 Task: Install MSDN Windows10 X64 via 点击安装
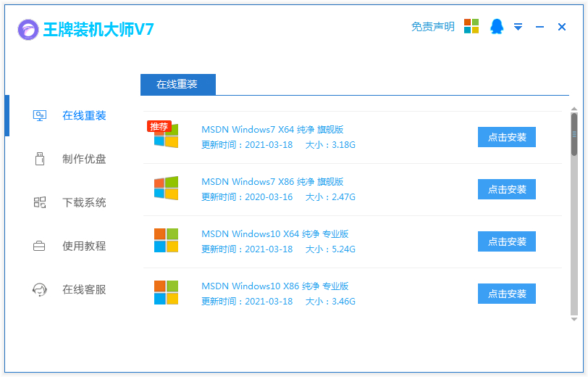pyautogui.click(x=507, y=241)
